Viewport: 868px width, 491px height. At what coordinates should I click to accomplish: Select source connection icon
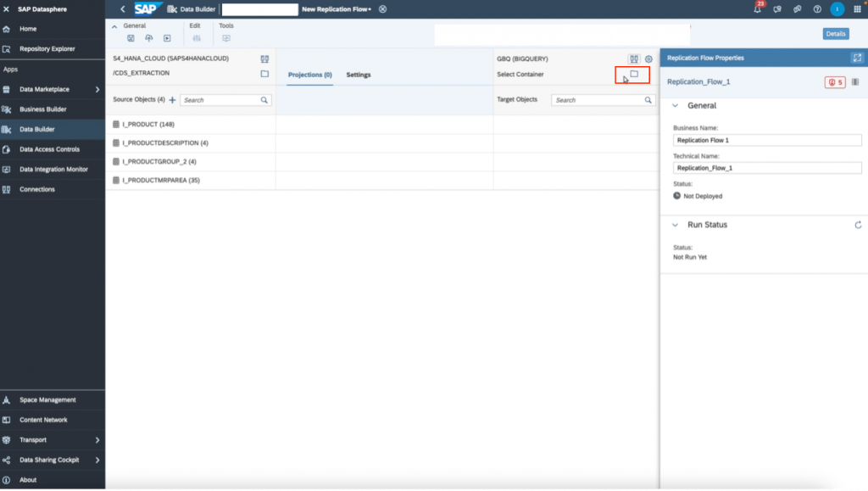[264, 59]
